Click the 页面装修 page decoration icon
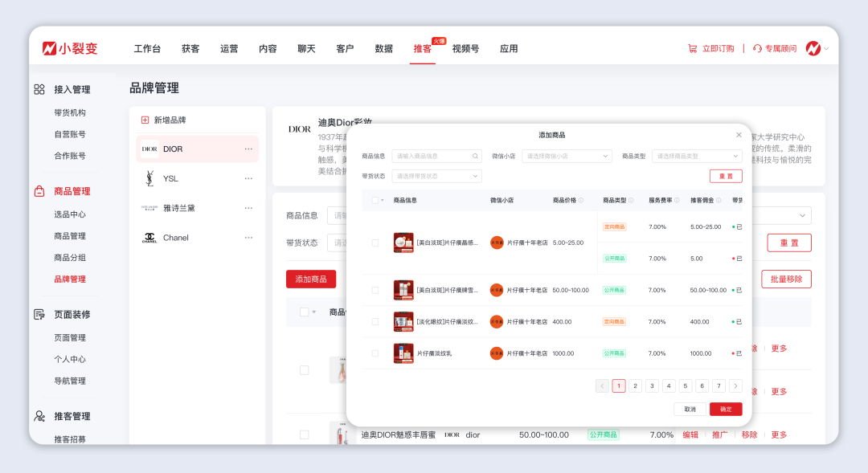 point(39,314)
